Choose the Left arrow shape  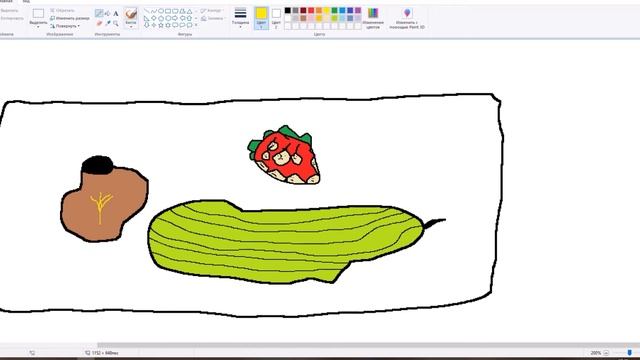pyautogui.click(x=182, y=18)
